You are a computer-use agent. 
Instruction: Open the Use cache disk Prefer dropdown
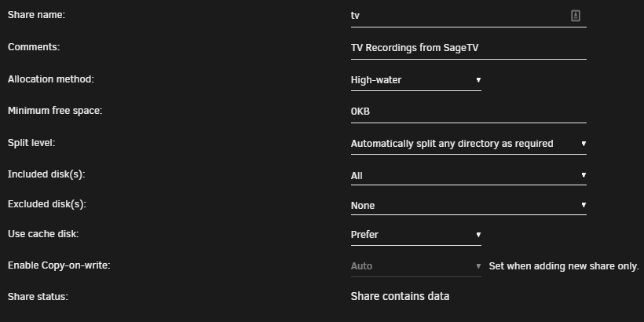[416, 235]
